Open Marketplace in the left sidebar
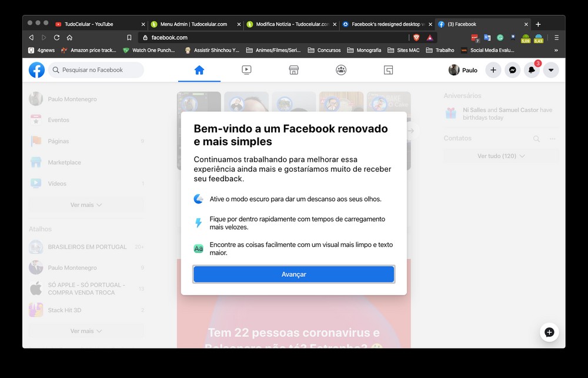The image size is (588, 378). point(86,162)
